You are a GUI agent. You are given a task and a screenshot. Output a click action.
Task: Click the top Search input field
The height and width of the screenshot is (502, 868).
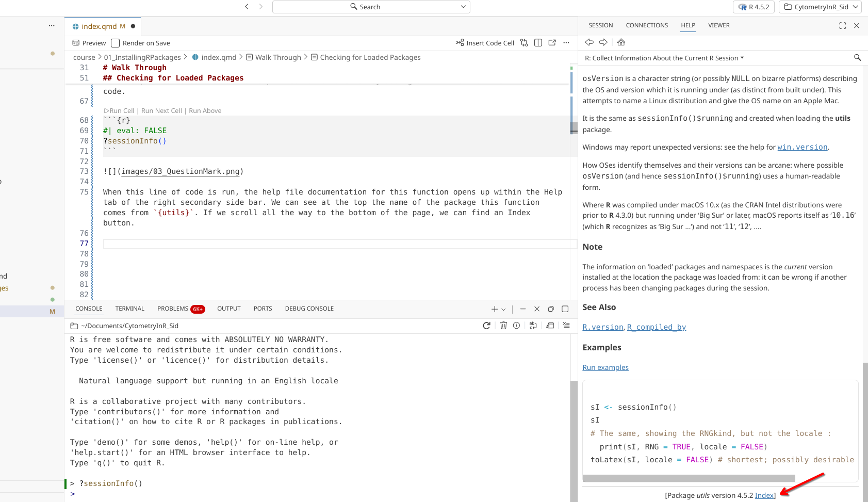[371, 7]
